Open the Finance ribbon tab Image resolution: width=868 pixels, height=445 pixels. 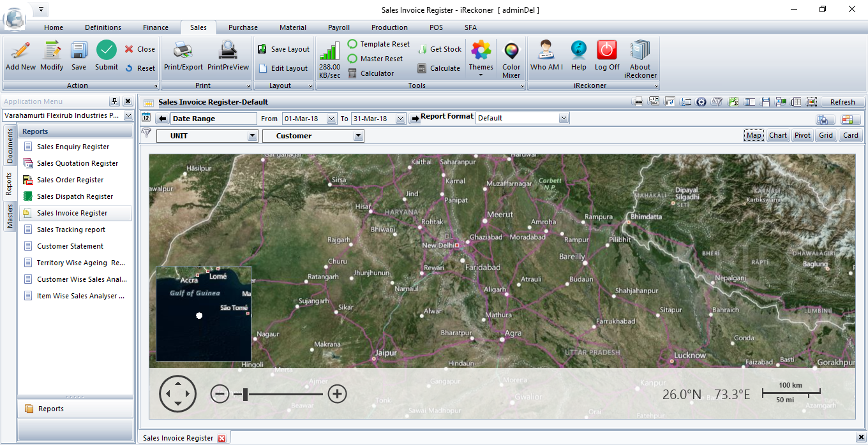(x=156, y=27)
